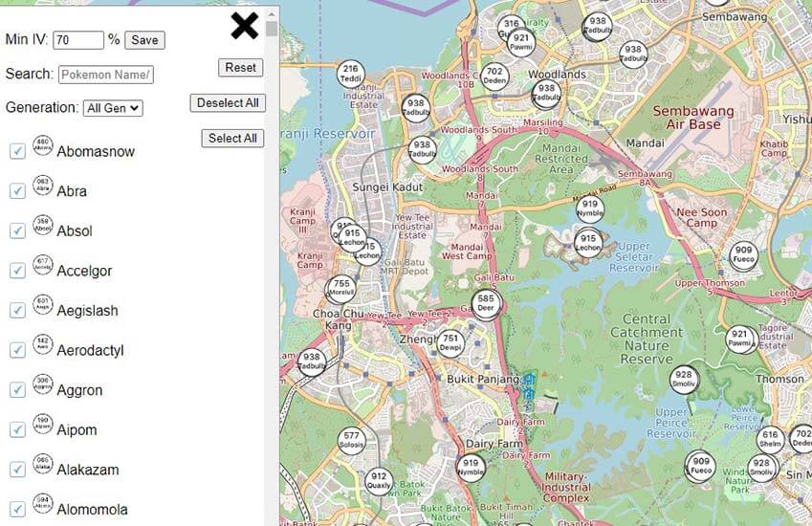
Task: Click the 216 Teddi map marker
Action: click(350, 75)
